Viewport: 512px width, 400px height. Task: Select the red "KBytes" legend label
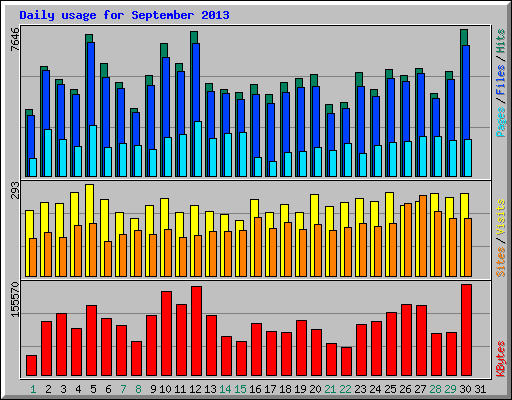pos(500,359)
